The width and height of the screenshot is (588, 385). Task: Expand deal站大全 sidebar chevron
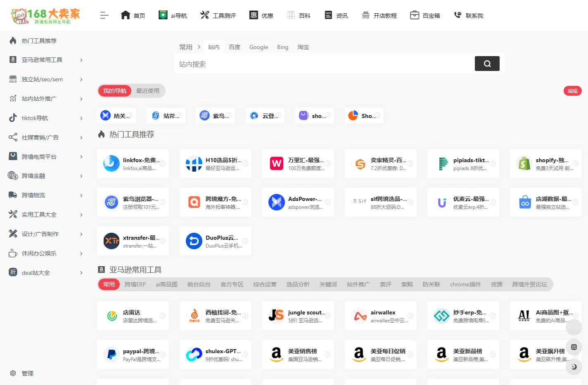[81, 273]
